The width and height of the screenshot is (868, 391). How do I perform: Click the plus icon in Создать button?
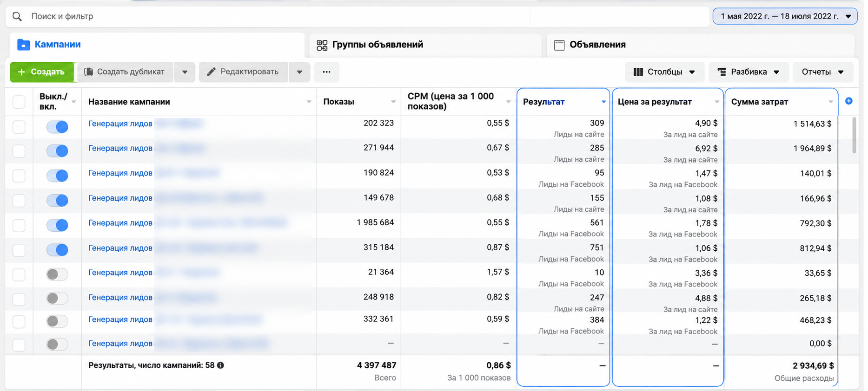pos(21,72)
